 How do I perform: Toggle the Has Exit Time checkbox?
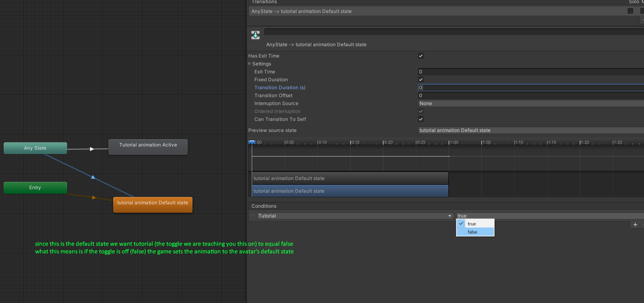click(421, 56)
